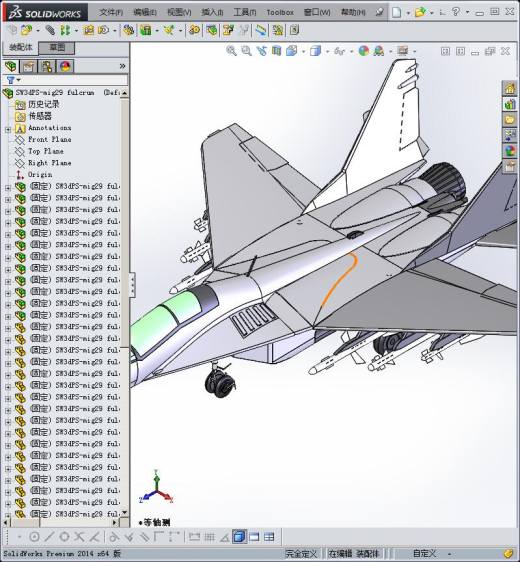Viewport: 520px width, 562px height.
Task: Open Reference Geometry dropdown arrow
Action: click(180, 31)
